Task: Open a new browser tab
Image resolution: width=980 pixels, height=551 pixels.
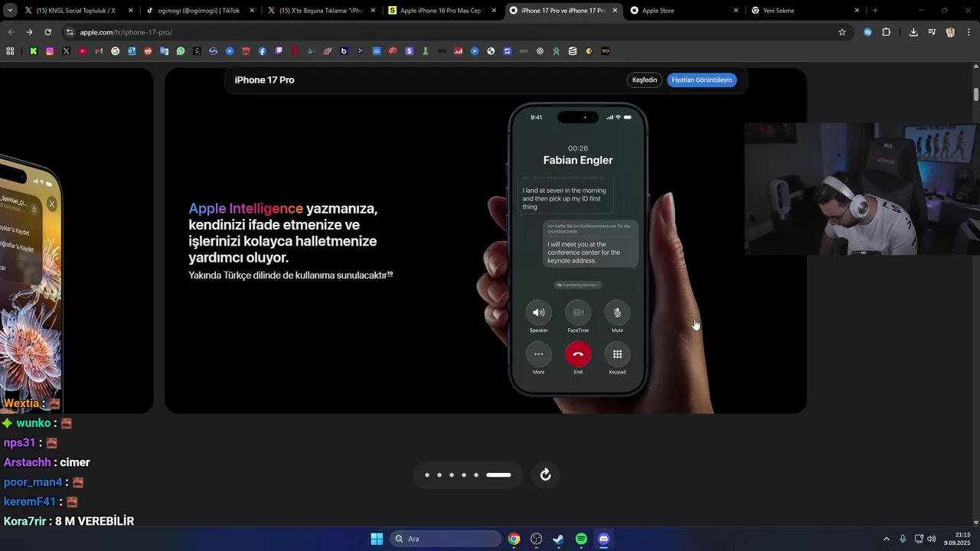Action: click(875, 11)
